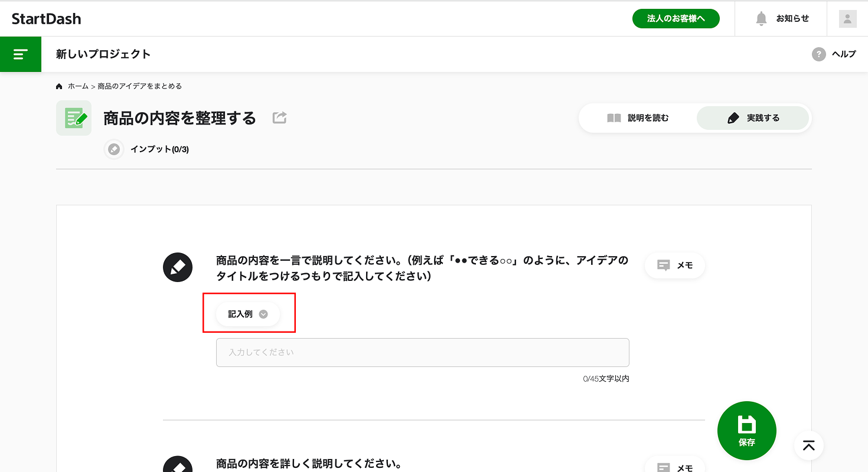
Task: Switch to the 説明を読む tab
Action: coord(638,118)
